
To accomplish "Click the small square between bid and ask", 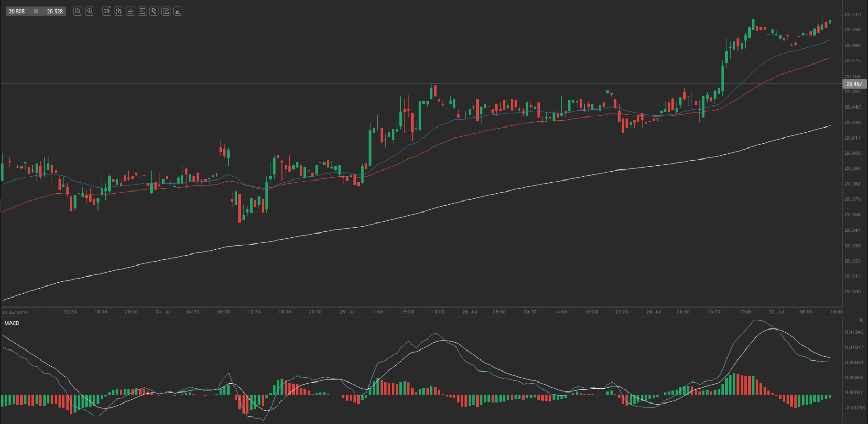I will tap(36, 11).
